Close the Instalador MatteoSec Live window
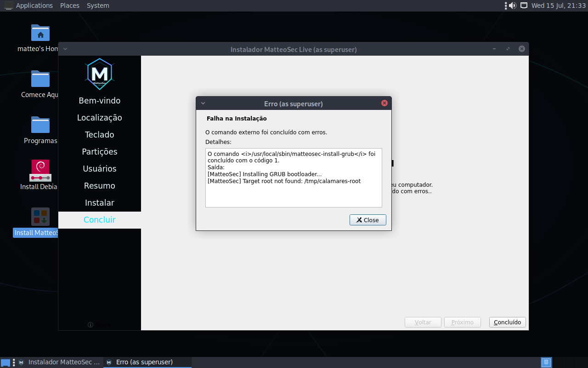Image resolution: width=588 pixels, height=368 pixels. pyautogui.click(x=522, y=49)
